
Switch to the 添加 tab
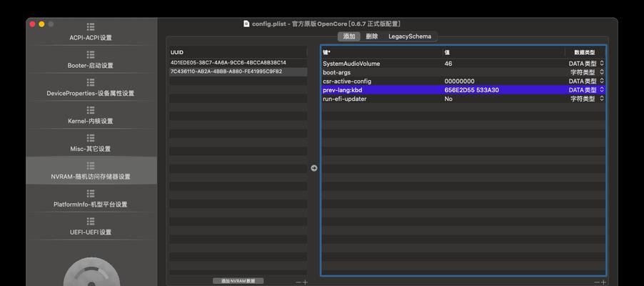coord(349,36)
